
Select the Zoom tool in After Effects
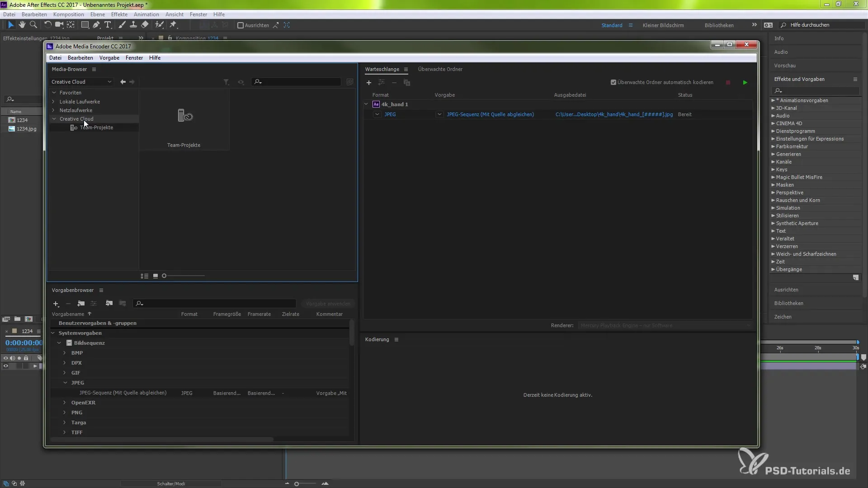[33, 25]
